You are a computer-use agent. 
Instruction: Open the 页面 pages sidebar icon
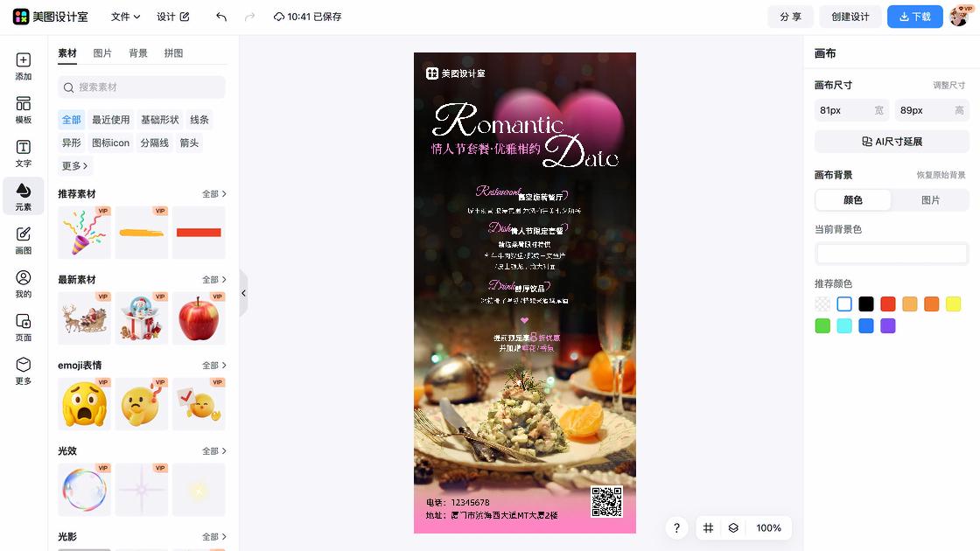point(23,327)
